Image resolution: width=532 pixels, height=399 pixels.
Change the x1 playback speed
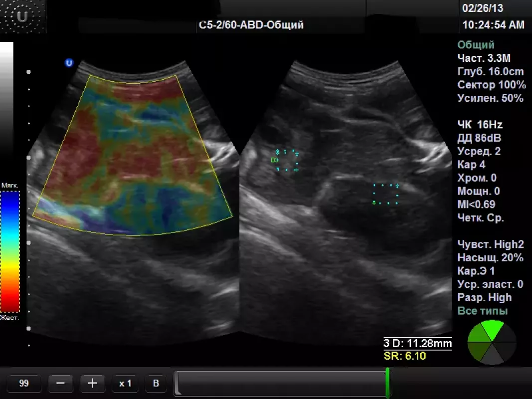click(125, 383)
